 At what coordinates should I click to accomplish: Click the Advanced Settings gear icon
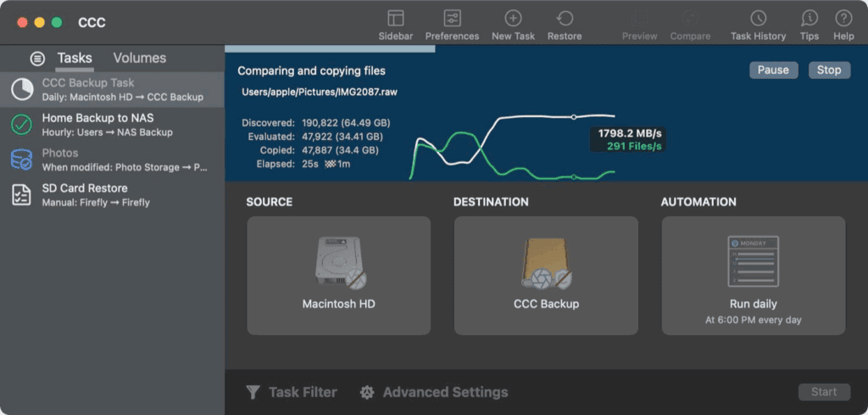[367, 392]
